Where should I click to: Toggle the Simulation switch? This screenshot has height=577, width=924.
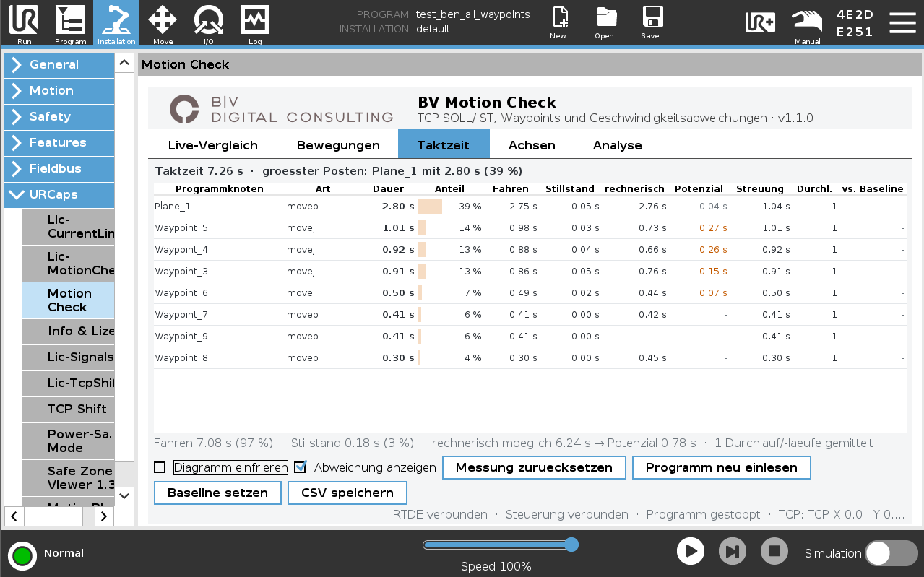pyautogui.click(x=891, y=553)
